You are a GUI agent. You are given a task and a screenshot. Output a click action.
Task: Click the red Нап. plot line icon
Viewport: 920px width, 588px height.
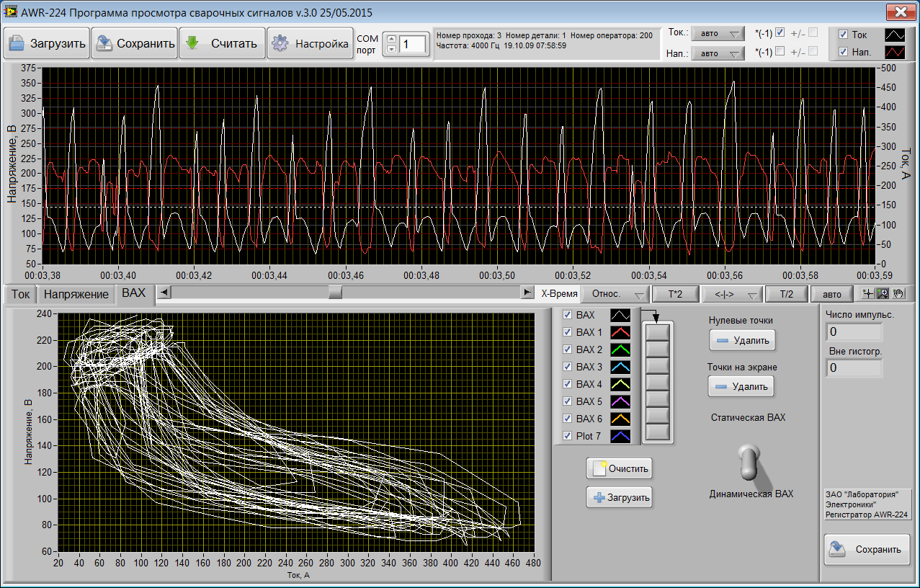pos(895,52)
